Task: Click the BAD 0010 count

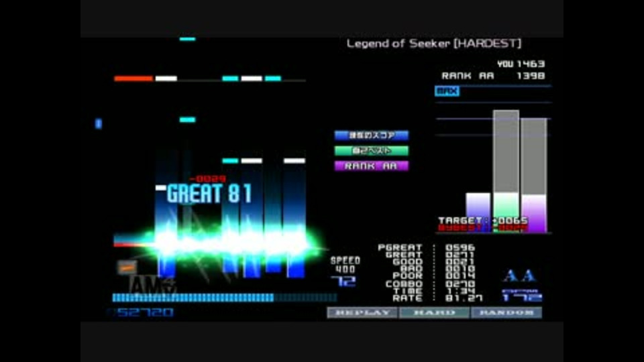Action: click(x=437, y=269)
